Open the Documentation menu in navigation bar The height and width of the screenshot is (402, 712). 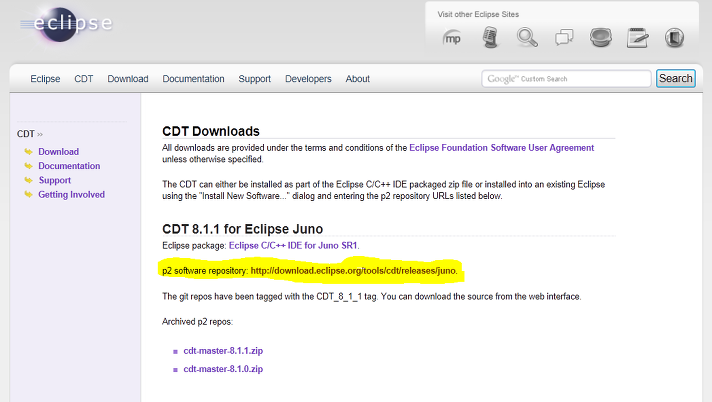click(193, 79)
